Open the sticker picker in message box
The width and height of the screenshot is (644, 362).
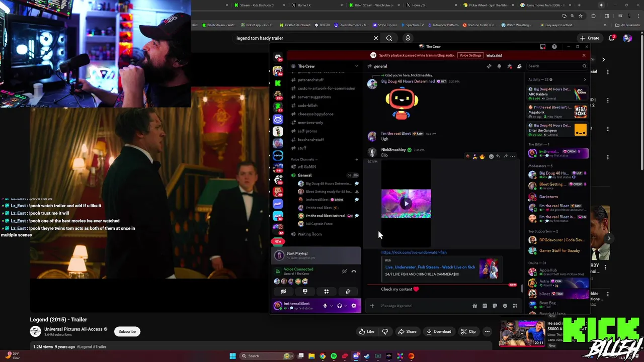tap(495, 306)
